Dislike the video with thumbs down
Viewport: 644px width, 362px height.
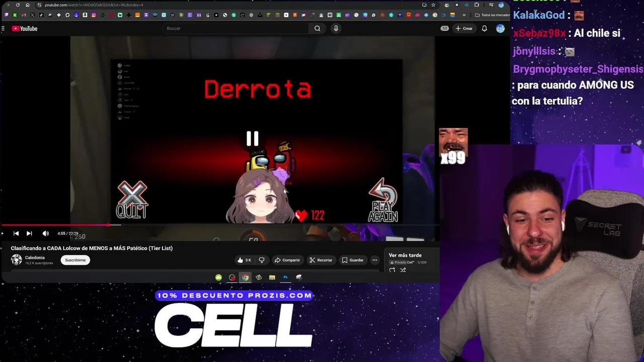tap(262, 260)
